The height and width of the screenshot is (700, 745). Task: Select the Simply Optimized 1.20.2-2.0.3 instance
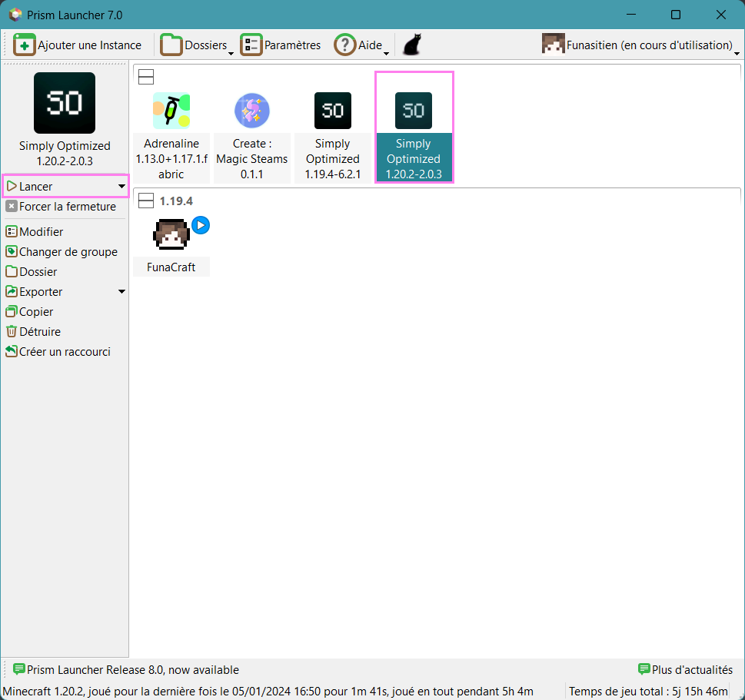coord(414,128)
